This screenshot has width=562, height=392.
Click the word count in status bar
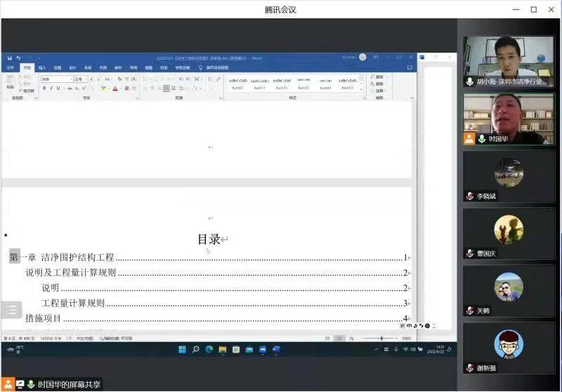[x=51, y=338]
